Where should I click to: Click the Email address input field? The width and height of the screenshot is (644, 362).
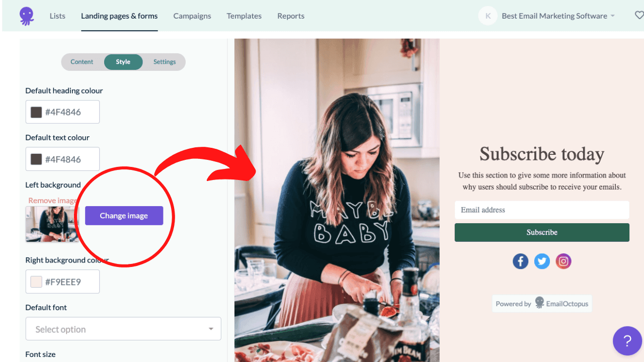542,210
